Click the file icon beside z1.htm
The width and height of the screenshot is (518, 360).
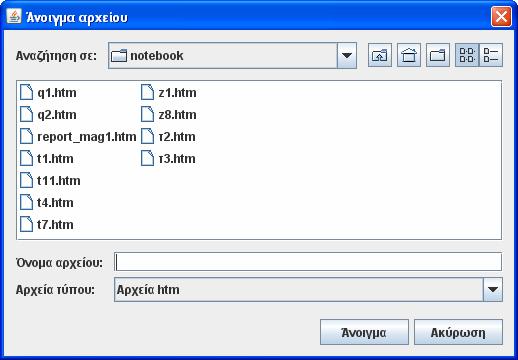[147, 92]
